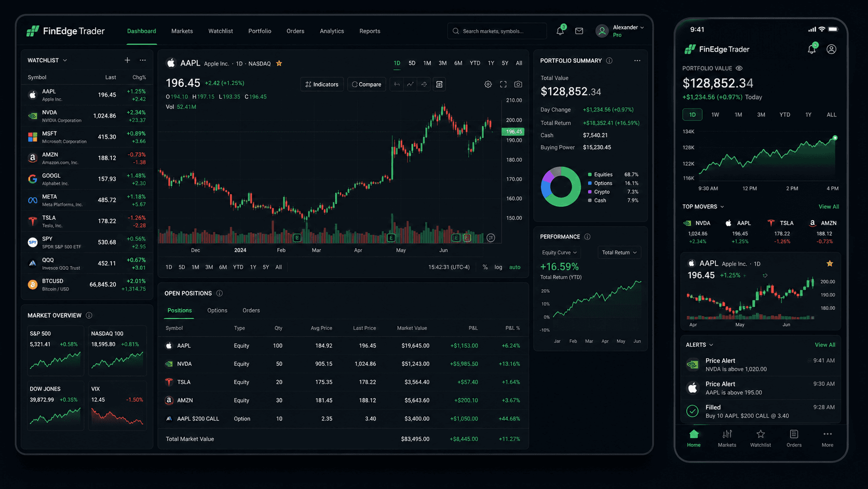Screen dimensions: 868x489
Task: Click the Alexander profile avatar
Action: 602,31
